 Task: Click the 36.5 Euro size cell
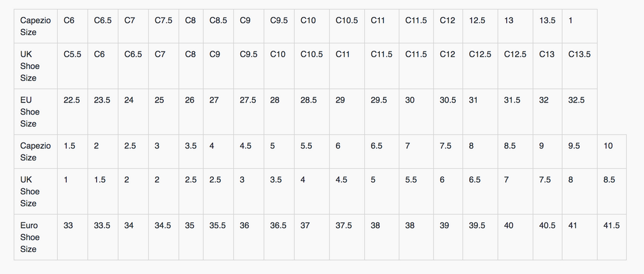coord(279,226)
